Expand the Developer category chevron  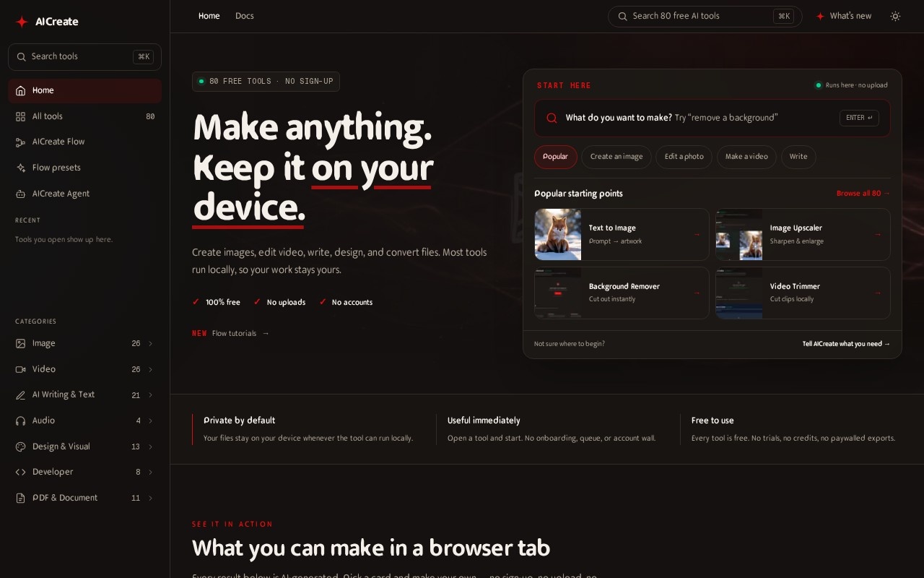click(150, 472)
